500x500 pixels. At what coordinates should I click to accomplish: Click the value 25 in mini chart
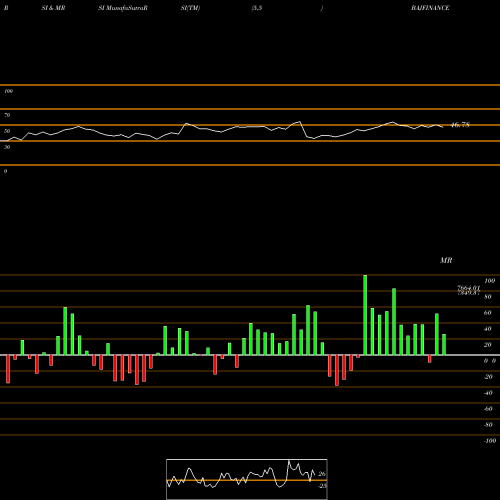(322, 486)
